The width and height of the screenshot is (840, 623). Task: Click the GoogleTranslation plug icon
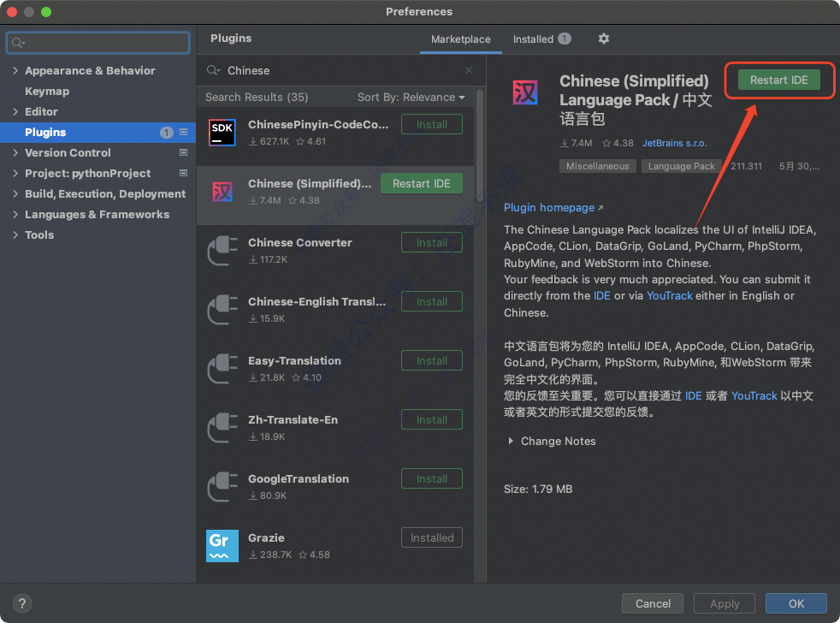coord(223,486)
